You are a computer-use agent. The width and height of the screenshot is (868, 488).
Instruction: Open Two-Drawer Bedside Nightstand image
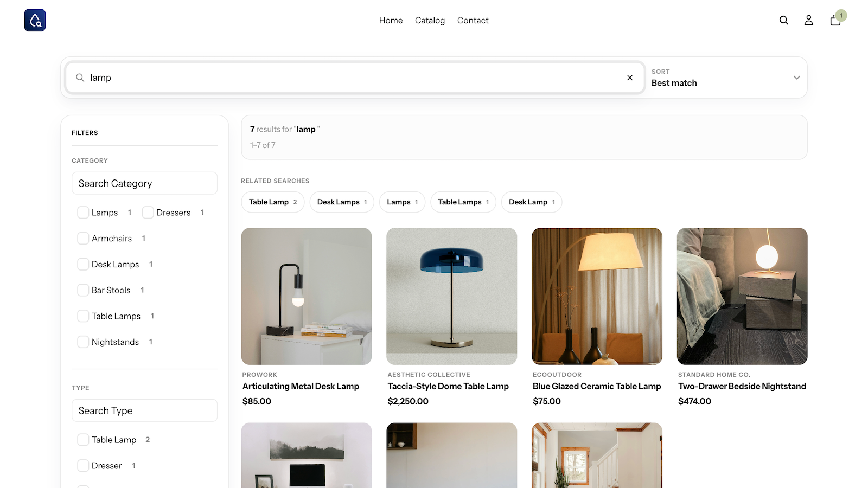click(742, 296)
